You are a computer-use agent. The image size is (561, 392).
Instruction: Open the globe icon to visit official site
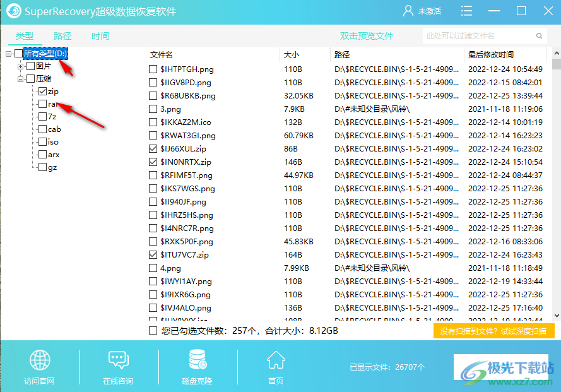pyautogui.click(x=40, y=360)
